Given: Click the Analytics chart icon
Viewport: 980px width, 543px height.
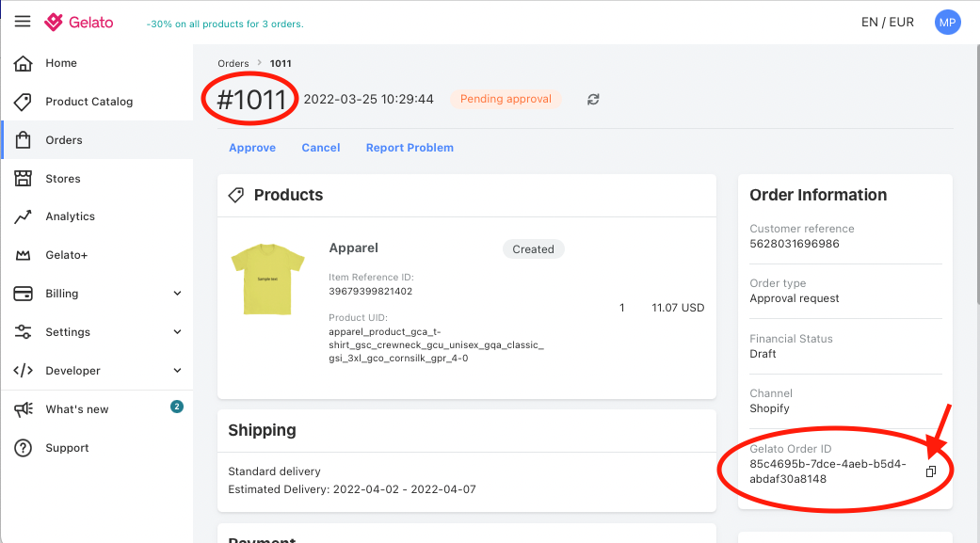Looking at the screenshot, I should pyautogui.click(x=24, y=216).
